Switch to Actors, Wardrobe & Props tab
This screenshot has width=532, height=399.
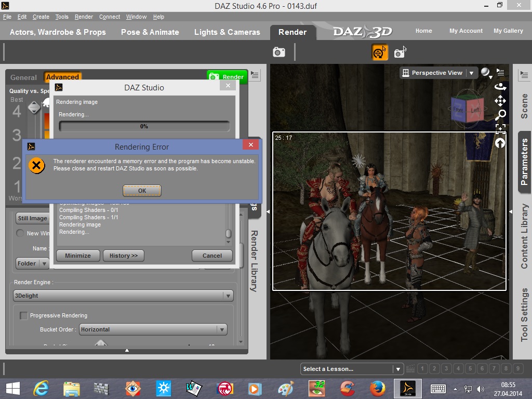click(58, 32)
